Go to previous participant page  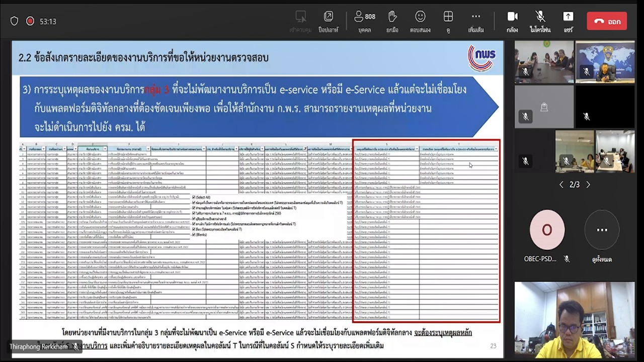pos(561,185)
